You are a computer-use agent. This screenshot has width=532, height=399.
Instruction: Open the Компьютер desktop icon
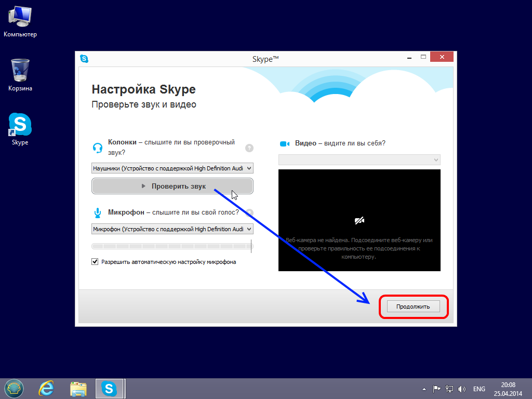pos(20,21)
